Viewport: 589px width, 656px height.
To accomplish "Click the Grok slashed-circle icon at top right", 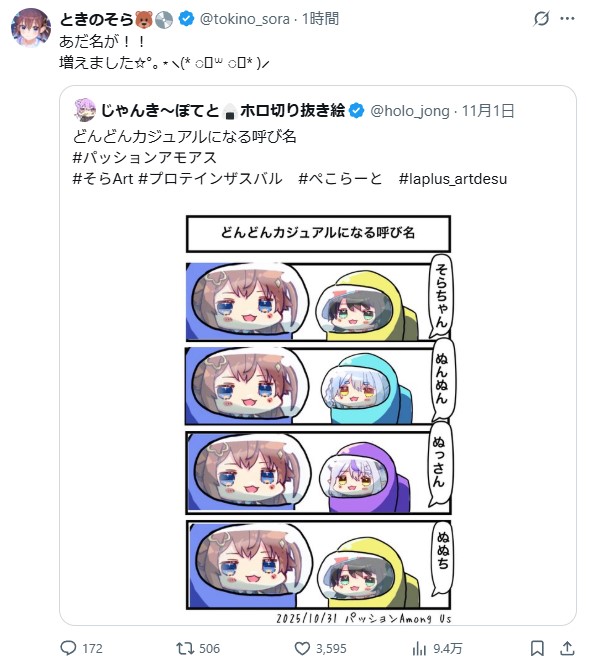I will (541, 18).
